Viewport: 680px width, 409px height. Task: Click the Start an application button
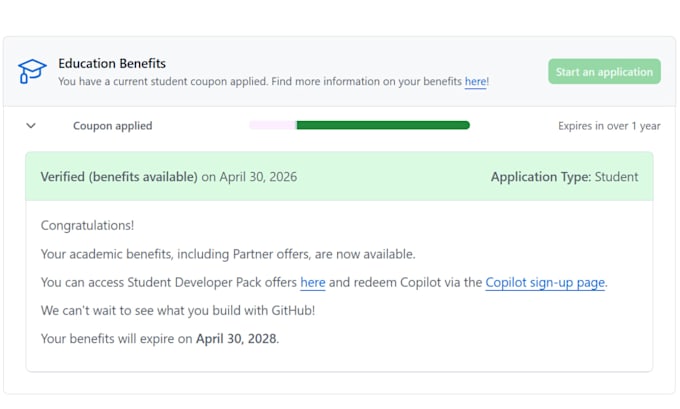[604, 72]
